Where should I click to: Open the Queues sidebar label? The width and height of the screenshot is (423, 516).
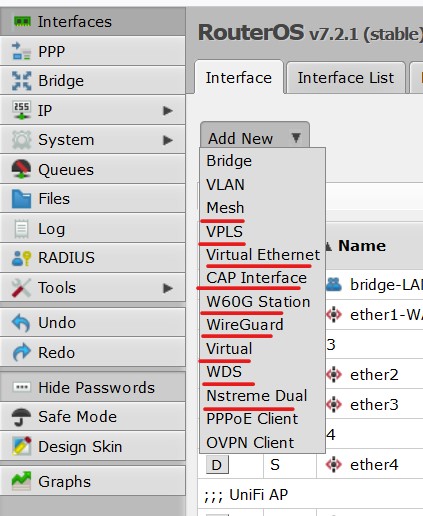point(66,170)
